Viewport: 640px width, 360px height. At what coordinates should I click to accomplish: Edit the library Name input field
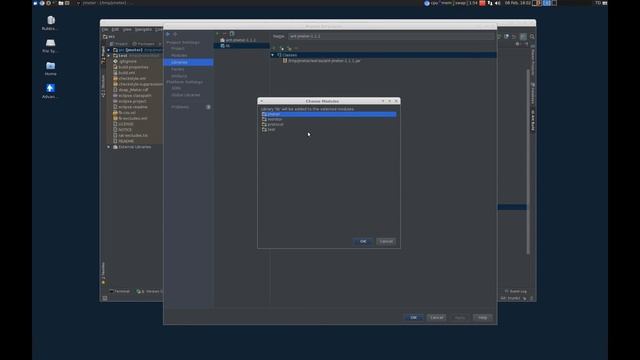click(391, 36)
